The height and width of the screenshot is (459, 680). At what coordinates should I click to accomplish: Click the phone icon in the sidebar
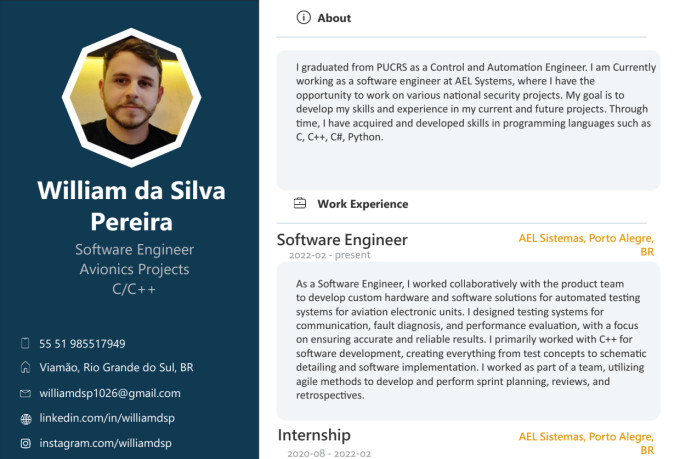tap(26, 343)
